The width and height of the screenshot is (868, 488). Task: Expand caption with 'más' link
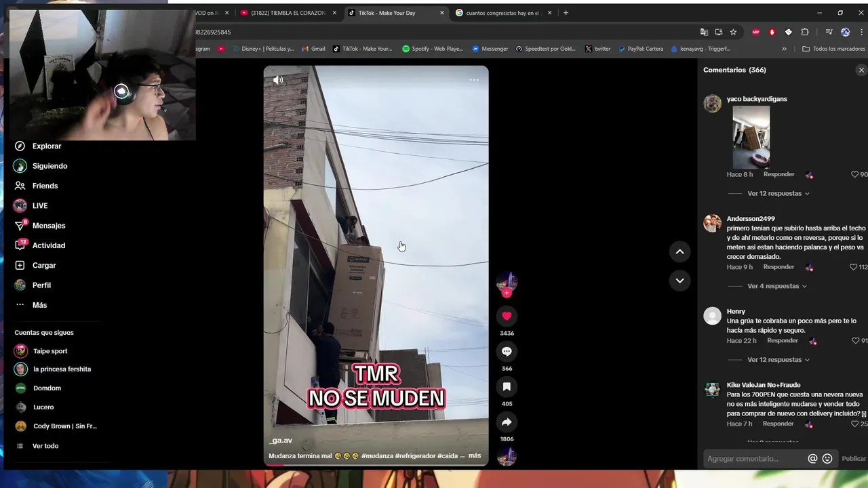coord(475,455)
